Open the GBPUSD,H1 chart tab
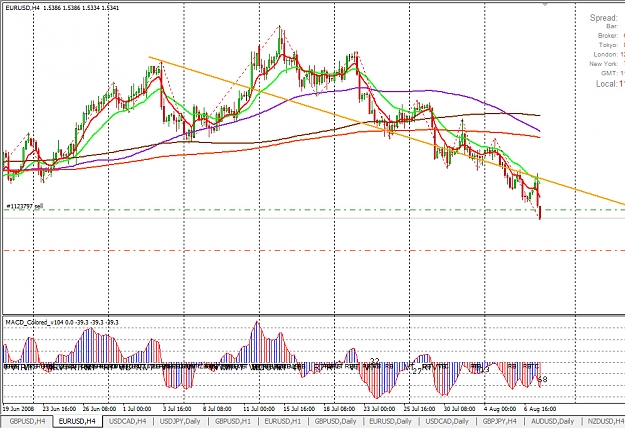The width and height of the screenshot is (625, 428). pos(233,421)
